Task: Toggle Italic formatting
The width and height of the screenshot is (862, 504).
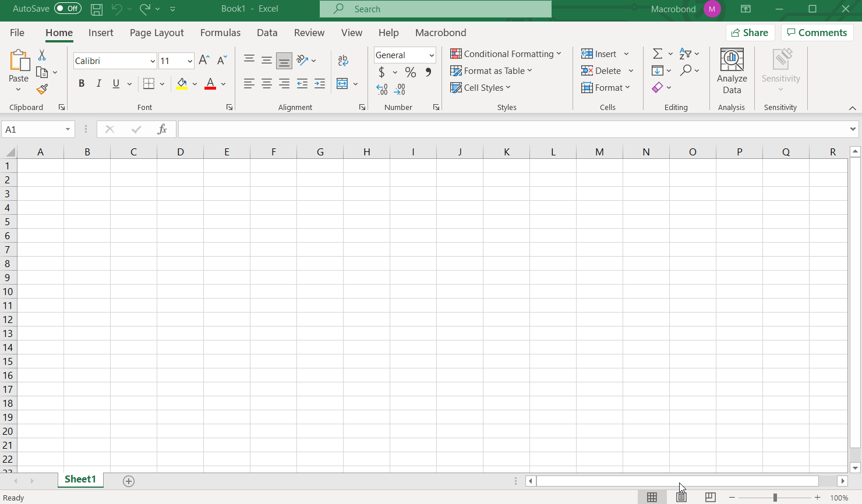Action: point(99,84)
